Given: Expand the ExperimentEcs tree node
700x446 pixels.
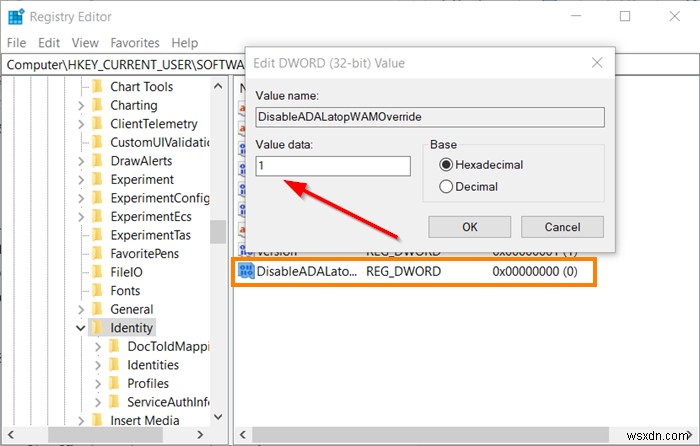Looking at the screenshot, I should tap(81, 217).
